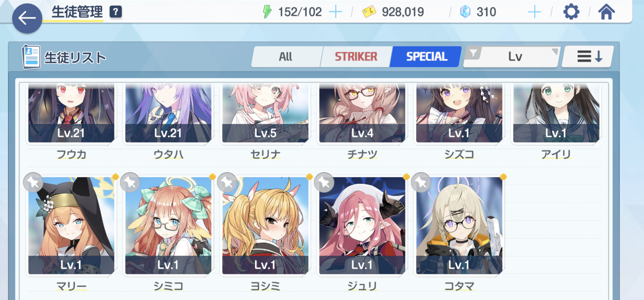Return to home via house icon
644x300 pixels.
[606, 12]
